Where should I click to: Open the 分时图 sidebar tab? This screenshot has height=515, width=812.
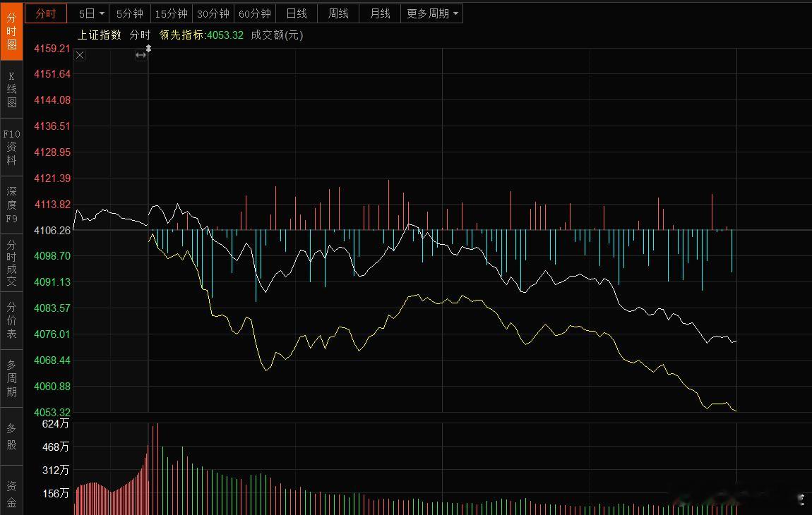(x=11, y=31)
